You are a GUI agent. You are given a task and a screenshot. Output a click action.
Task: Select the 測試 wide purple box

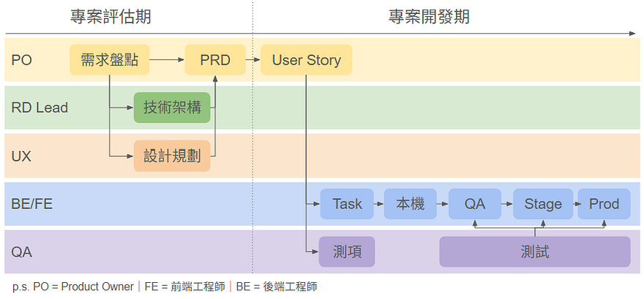coord(535,251)
